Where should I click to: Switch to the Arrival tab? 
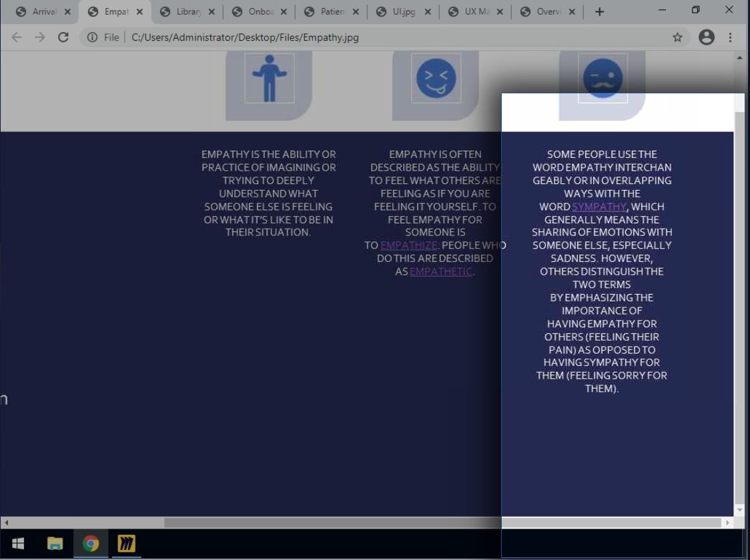click(44, 12)
